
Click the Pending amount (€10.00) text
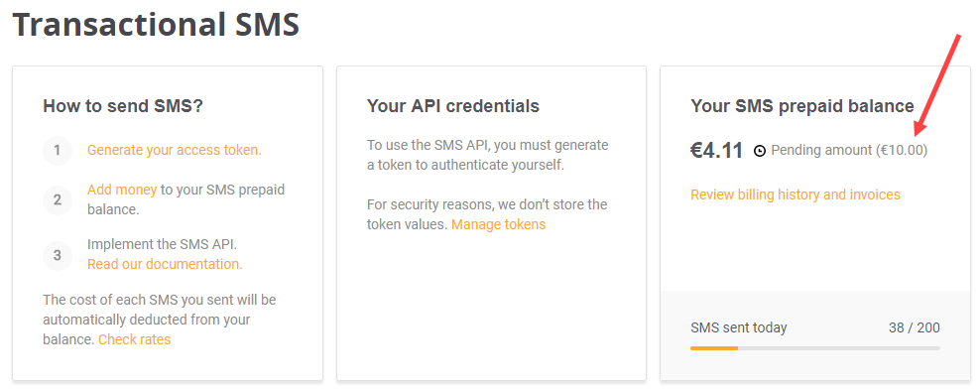[x=849, y=150]
